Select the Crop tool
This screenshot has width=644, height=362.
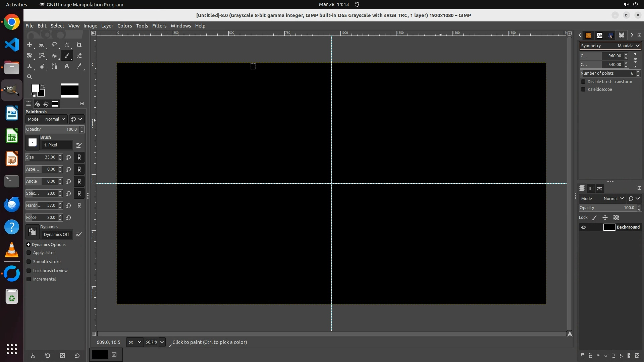[x=79, y=45]
